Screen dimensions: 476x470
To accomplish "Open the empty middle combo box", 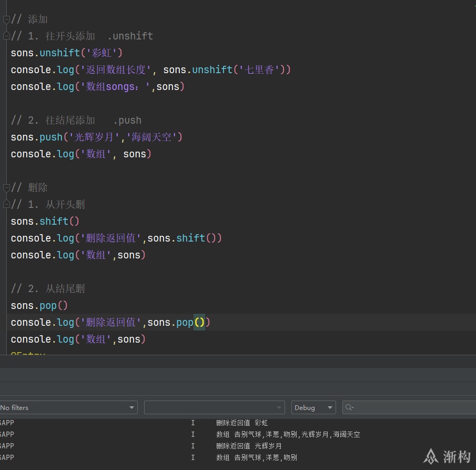I will click(214, 407).
